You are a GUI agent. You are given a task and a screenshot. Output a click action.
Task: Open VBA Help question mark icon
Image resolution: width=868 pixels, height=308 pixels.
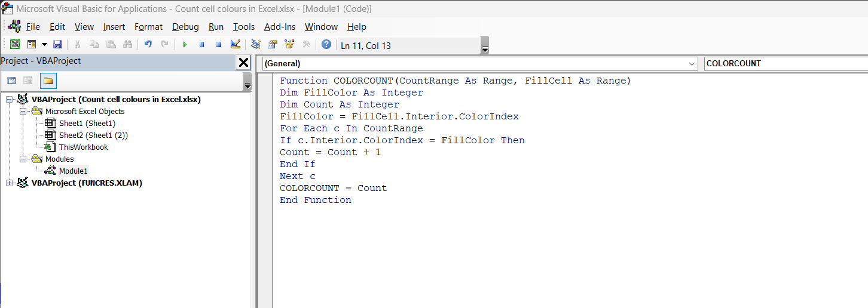(326, 45)
